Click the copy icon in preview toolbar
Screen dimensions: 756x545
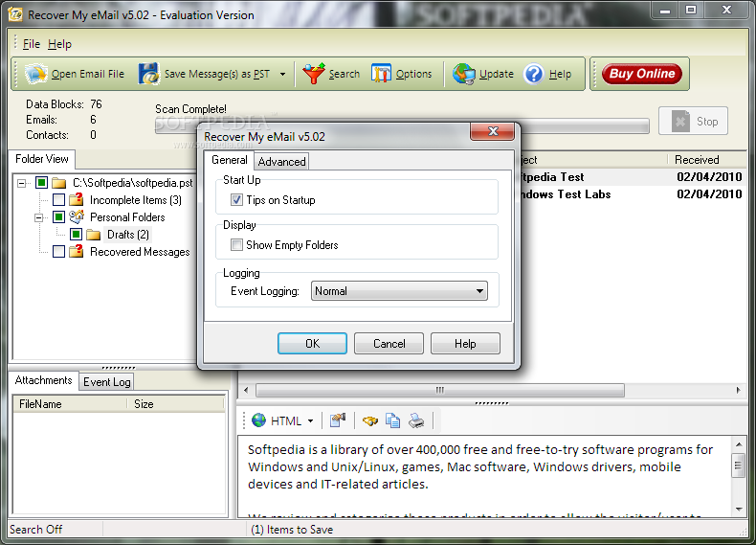(392, 420)
